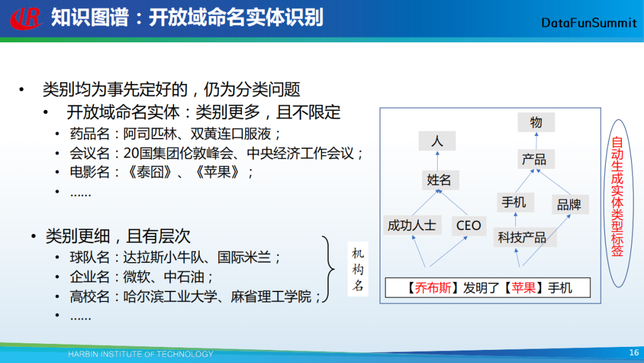Click the red vertical text 自动生成实体类型标签
644x363 pixels.
[x=617, y=196]
